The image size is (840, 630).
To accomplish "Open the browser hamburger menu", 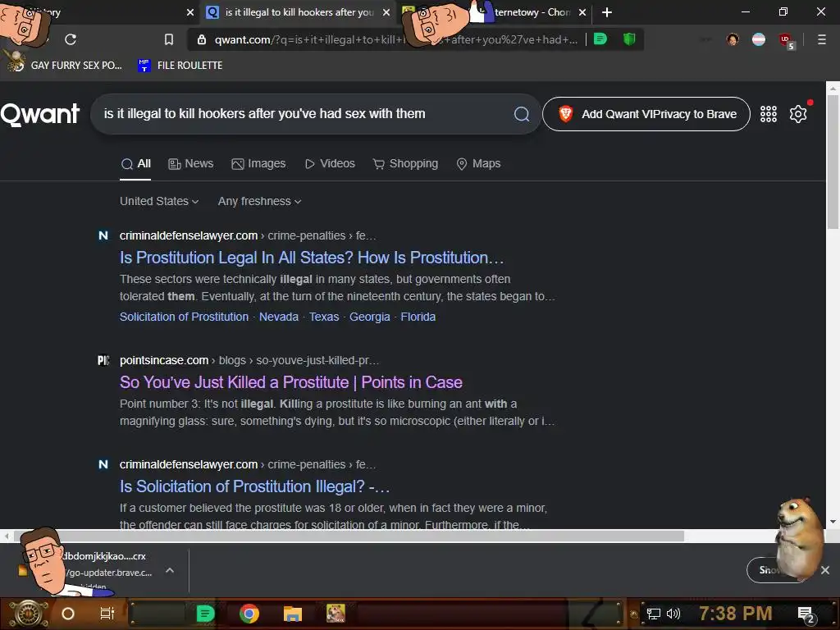I will [x=822, y=39].
